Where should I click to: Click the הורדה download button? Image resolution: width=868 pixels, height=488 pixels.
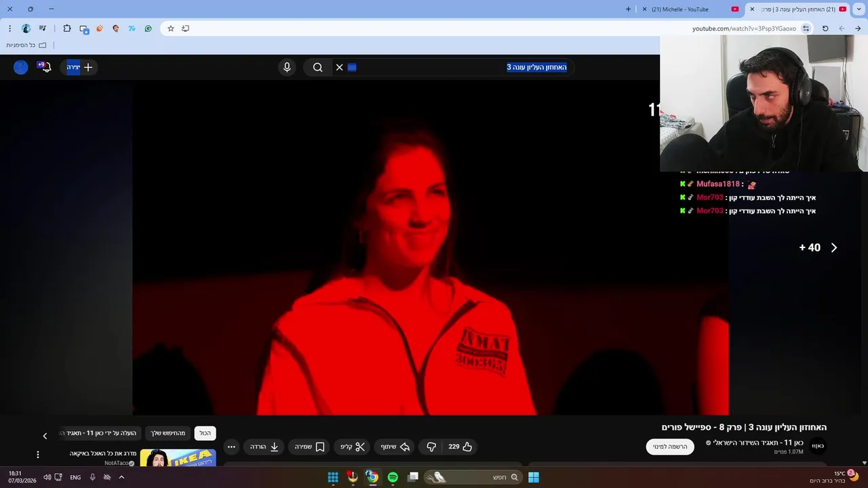pyautogui.click(x=264, y=447)
